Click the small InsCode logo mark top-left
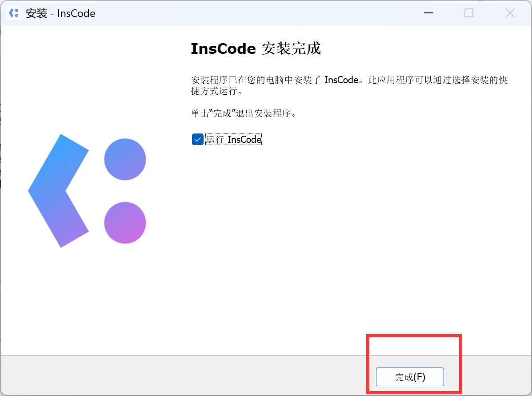The image size is (532, 396). point(13,13)
